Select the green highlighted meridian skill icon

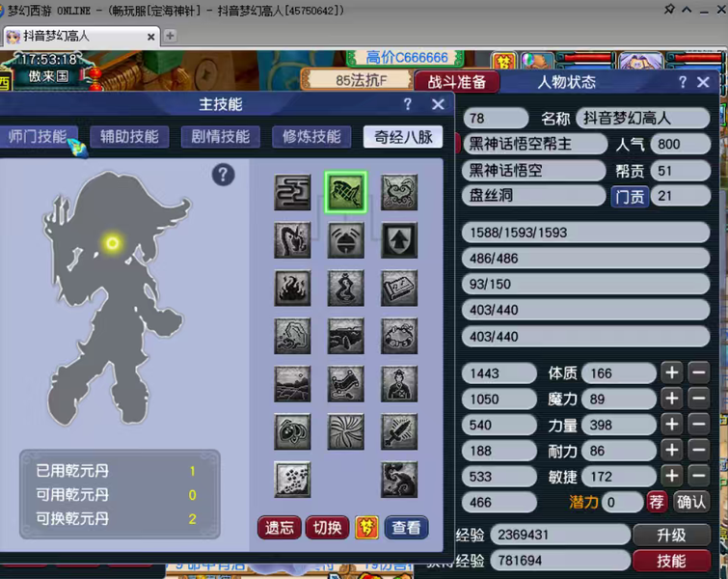(x=346, y=192)
